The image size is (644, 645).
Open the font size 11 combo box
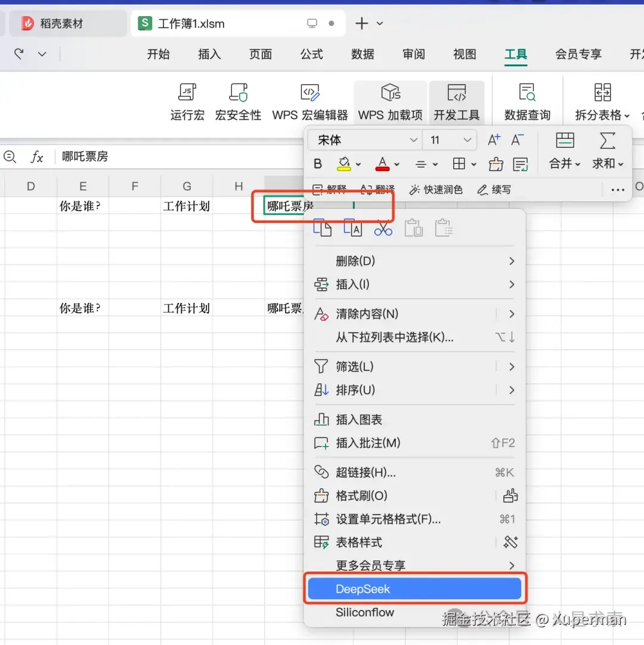(x=450, y=140)
